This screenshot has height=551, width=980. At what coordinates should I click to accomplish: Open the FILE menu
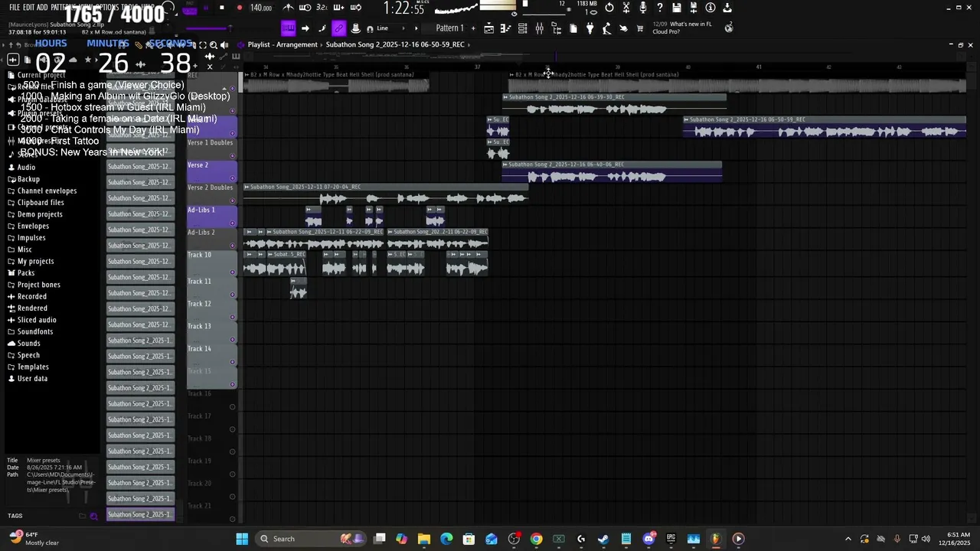click(15, 8)
